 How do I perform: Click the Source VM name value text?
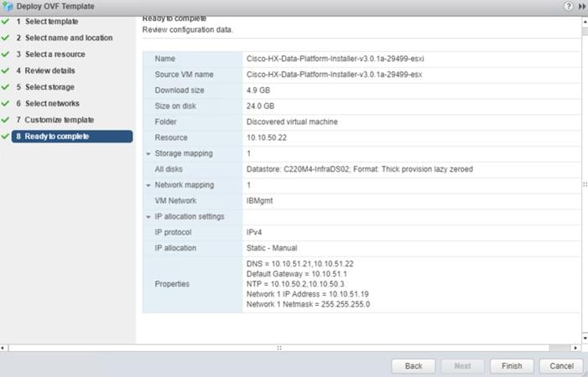click(334, 75)
